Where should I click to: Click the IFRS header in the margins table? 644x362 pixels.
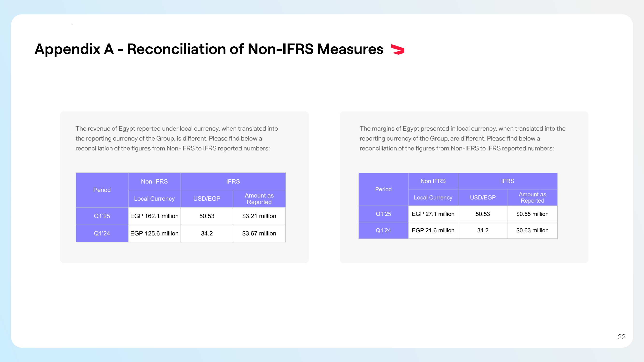coord(507,181)
